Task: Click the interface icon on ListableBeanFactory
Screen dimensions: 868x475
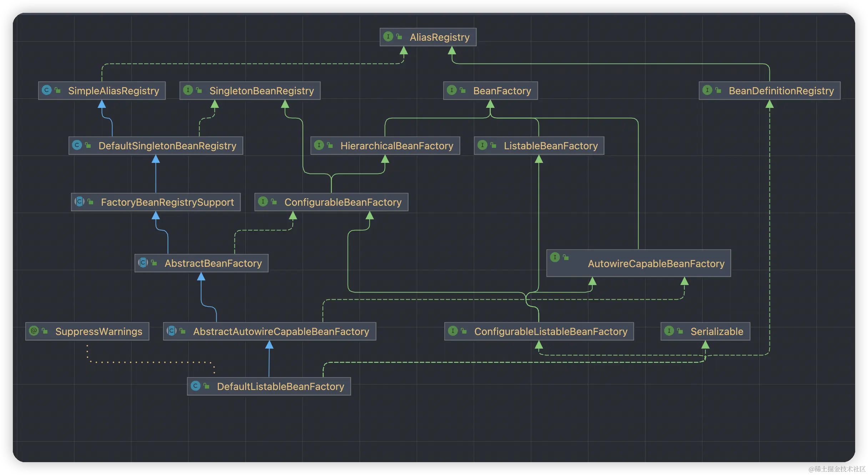Action: click(x=482, y=145)
